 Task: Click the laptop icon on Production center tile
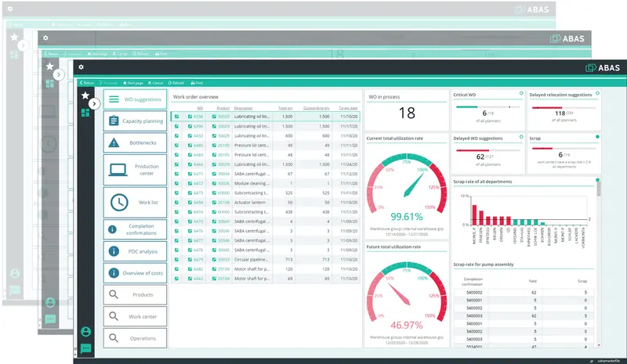(118, 170)
